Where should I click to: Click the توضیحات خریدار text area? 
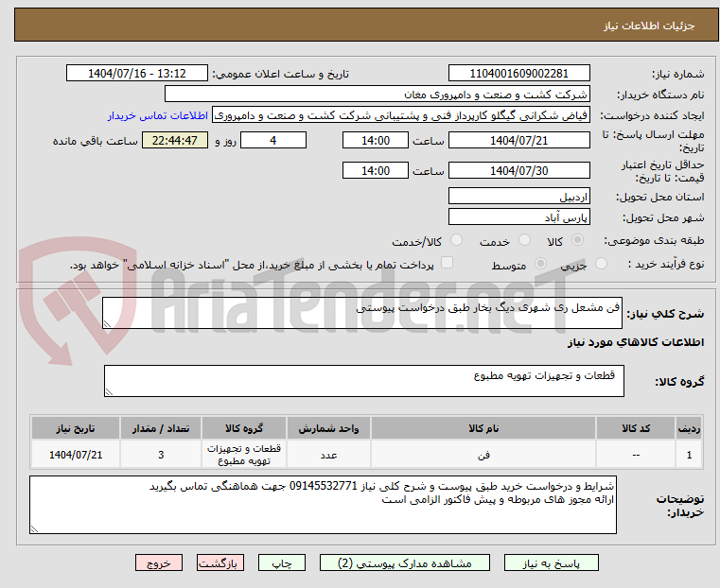click(323, 505)
